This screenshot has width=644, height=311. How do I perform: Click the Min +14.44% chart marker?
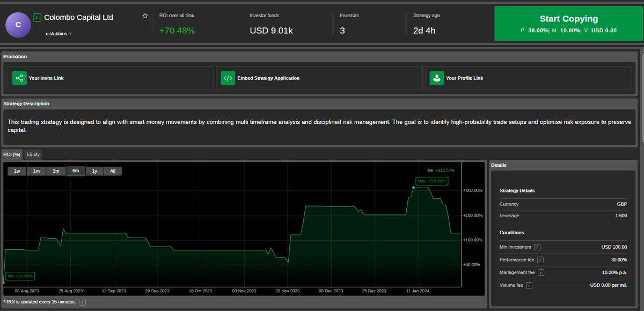pos(20,276)
